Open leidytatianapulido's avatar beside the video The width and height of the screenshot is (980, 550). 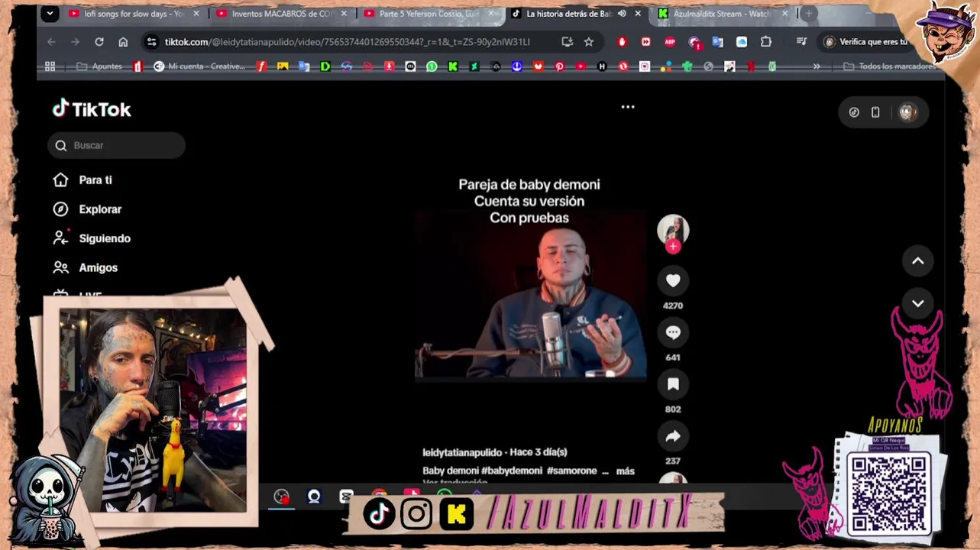click(x=673, y=229)
